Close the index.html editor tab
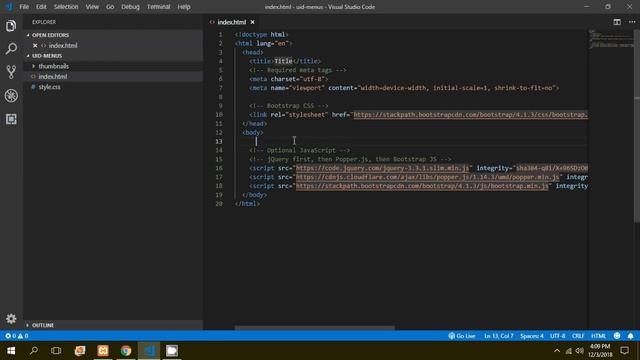Viewport: 640px width, 360px height. click(x=253, y=22)
